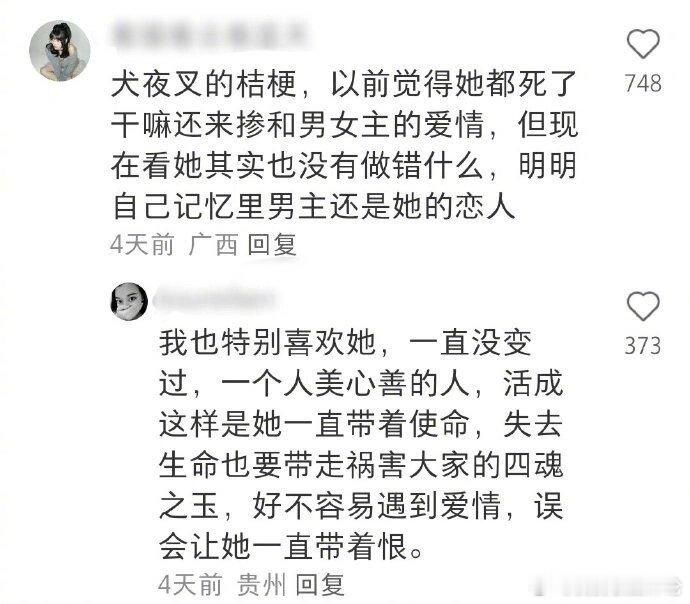
Task: Open the first commenter's avatar profile
Action: coord(60,51)
